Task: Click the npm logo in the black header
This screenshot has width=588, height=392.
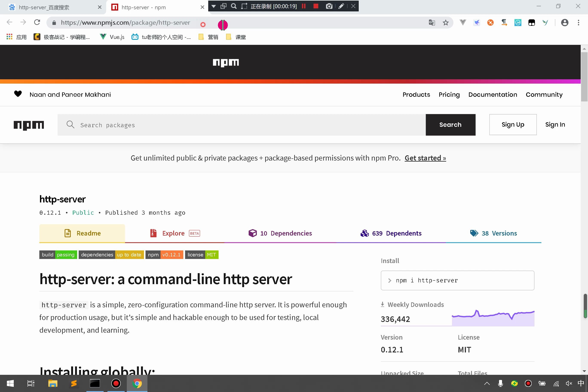Action: click(226, 63)
